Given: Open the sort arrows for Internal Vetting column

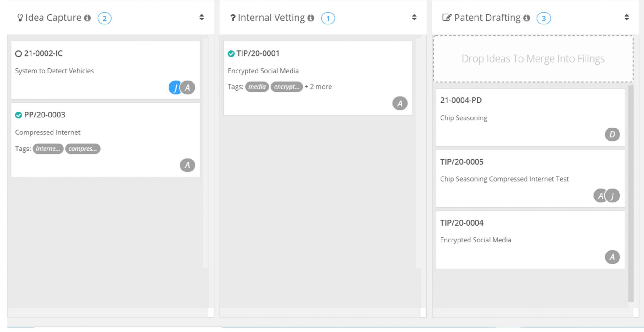Looking at the screenshot, I should click(414, 18).
